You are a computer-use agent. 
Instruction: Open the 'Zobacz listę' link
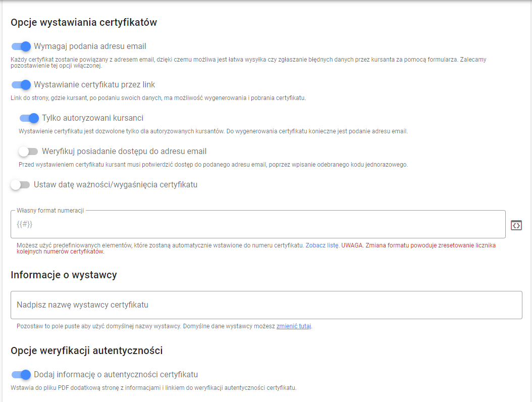tap(322, 245)
